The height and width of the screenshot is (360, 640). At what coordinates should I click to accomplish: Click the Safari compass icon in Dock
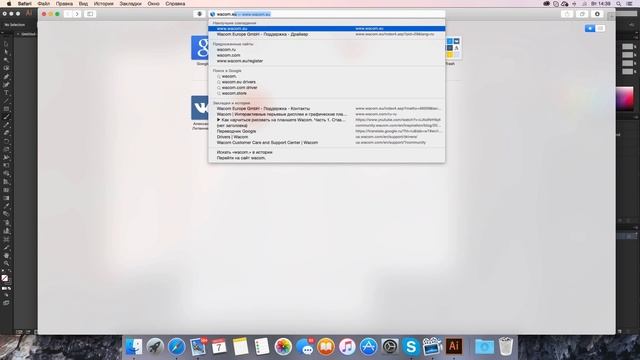[x=176, y=347]
